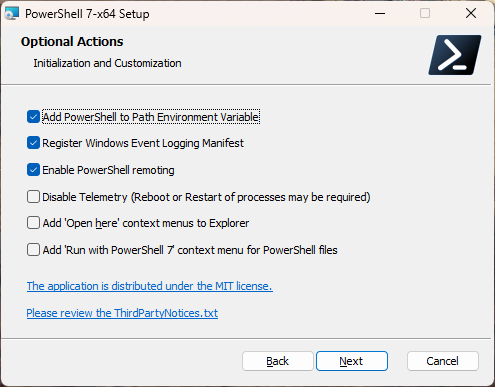
Task: Proceed with the Next button
Action: 352,361
